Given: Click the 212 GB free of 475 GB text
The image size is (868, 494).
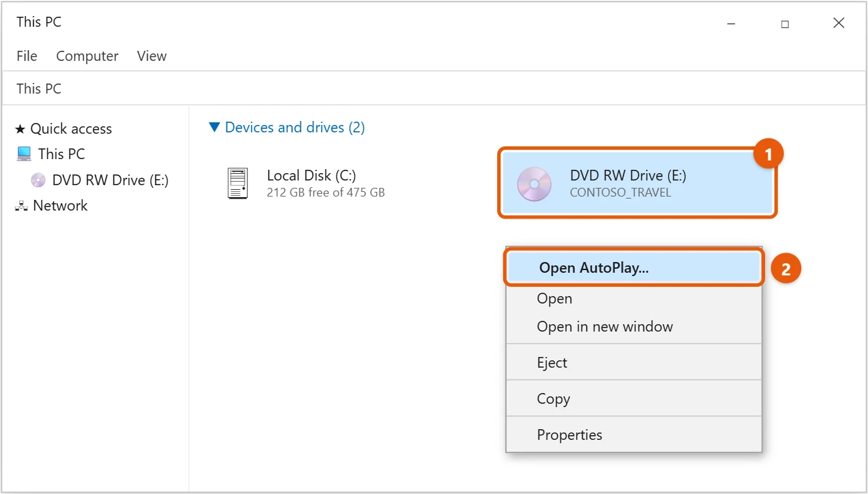Looking at the screenshot, I should pyautogui.click(x=325, y=193).
